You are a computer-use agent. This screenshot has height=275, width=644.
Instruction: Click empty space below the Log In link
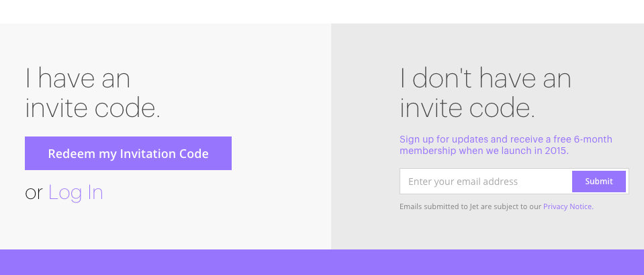point(134,227)
